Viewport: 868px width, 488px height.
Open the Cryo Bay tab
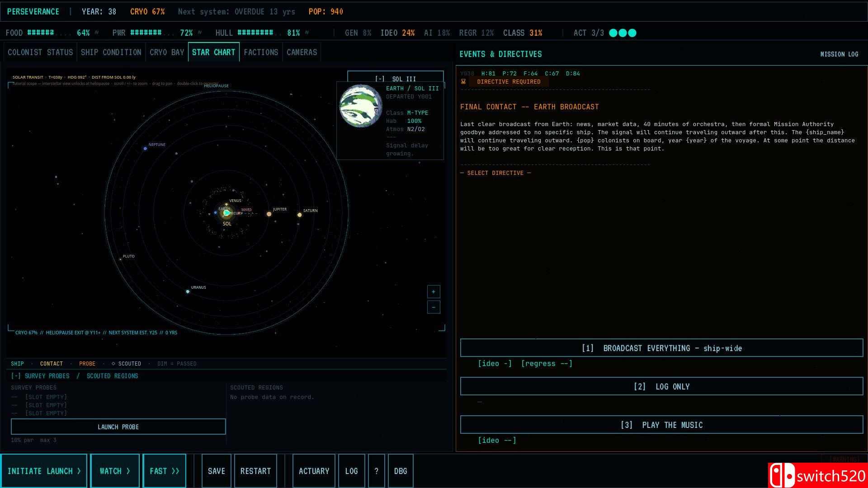[167, 52]
